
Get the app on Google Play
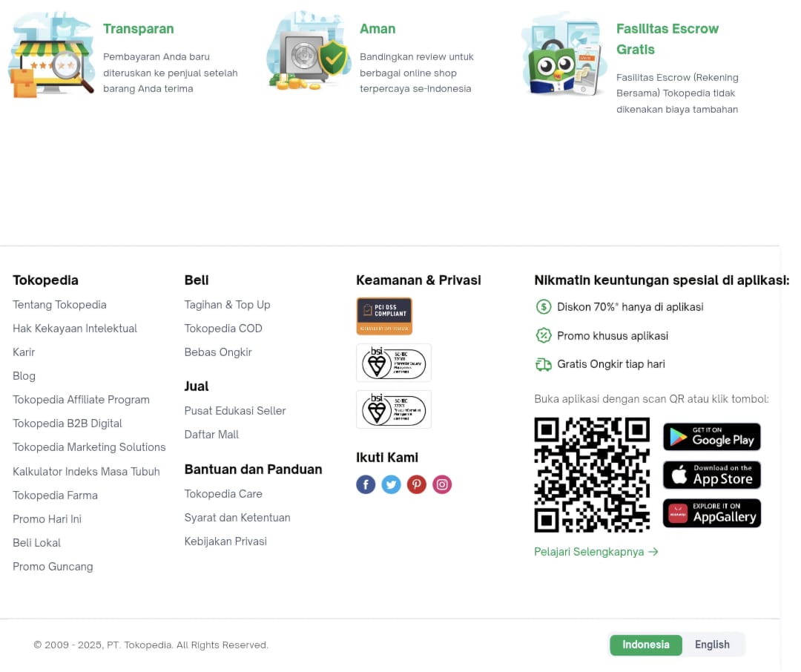coord(711,437)
